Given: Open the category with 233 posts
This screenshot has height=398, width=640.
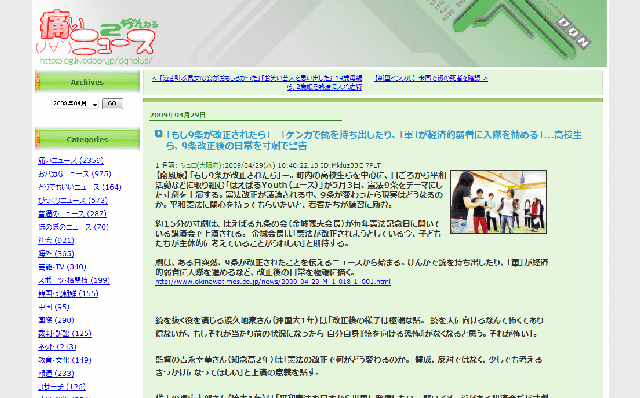Looking at the screenshot, I should point(56,373).
